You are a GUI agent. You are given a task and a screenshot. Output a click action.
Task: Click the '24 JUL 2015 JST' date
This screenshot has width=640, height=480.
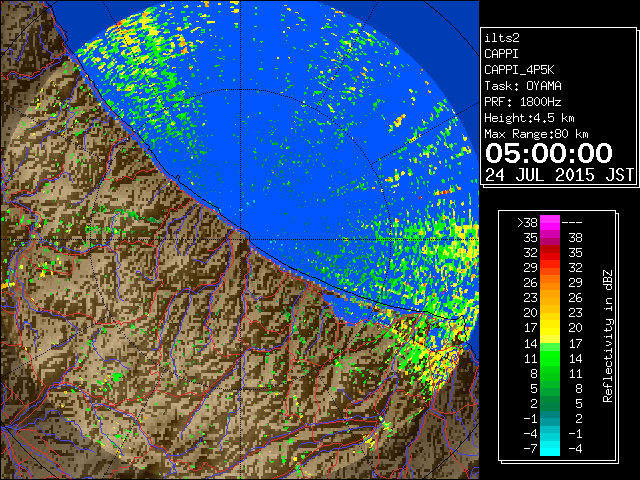tap(559, 175)
